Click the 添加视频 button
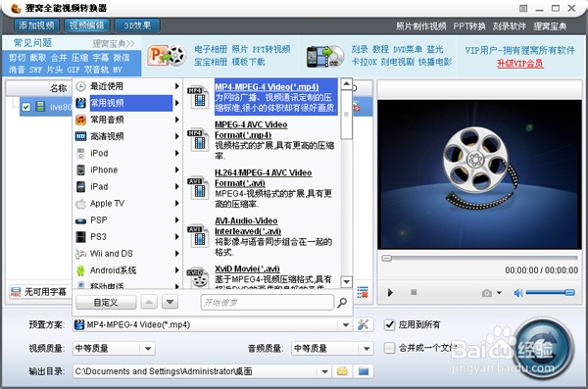Image resolution: width=588 pixels, height=389 pixels. [36, 25]
